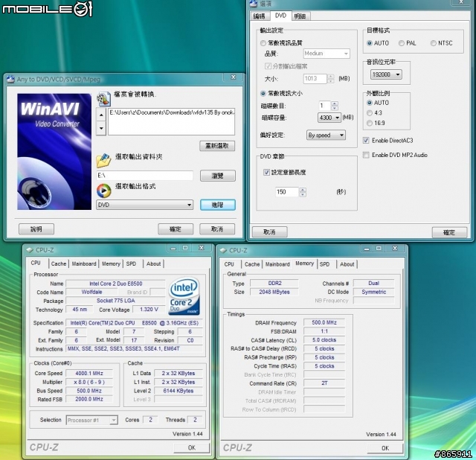
Task: Click the help button in WinAVI dialog
Action: pyautogui.click(x=36, y=229)
